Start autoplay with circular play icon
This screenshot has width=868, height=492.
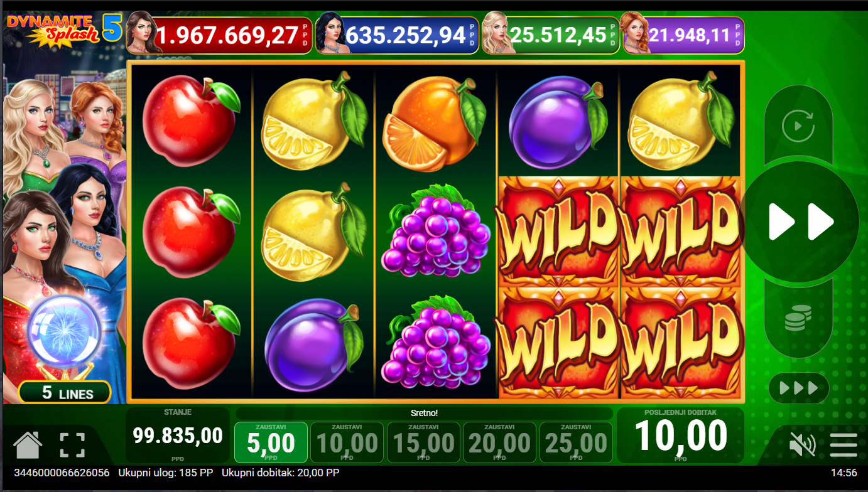(798, 126)
